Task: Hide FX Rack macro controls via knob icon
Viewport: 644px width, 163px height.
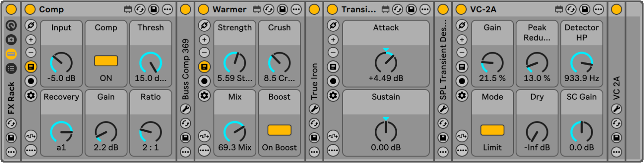Action: (11, 25)
